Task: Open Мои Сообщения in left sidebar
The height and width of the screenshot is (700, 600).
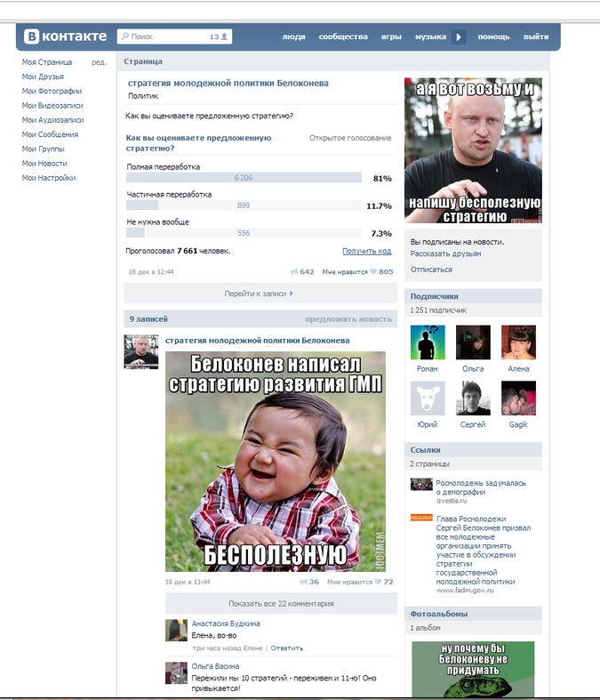Action: [x=50, y=134]
